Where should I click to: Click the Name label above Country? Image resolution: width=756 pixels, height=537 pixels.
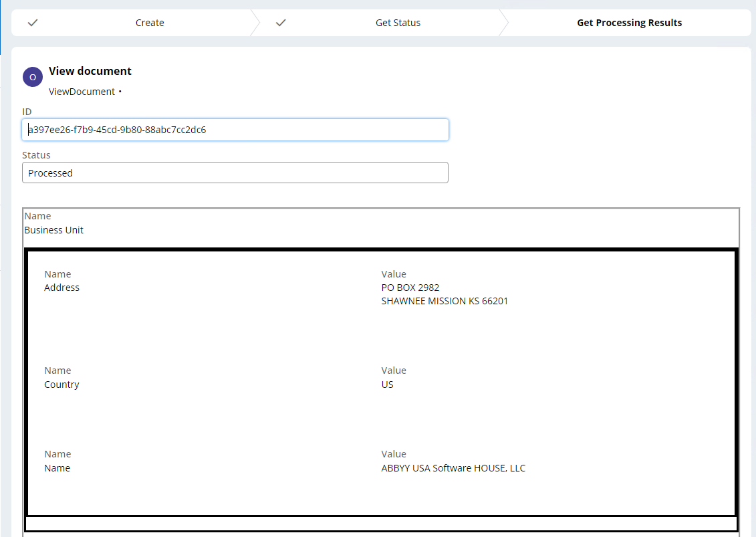pyautogui.click(x=57, y=370)
